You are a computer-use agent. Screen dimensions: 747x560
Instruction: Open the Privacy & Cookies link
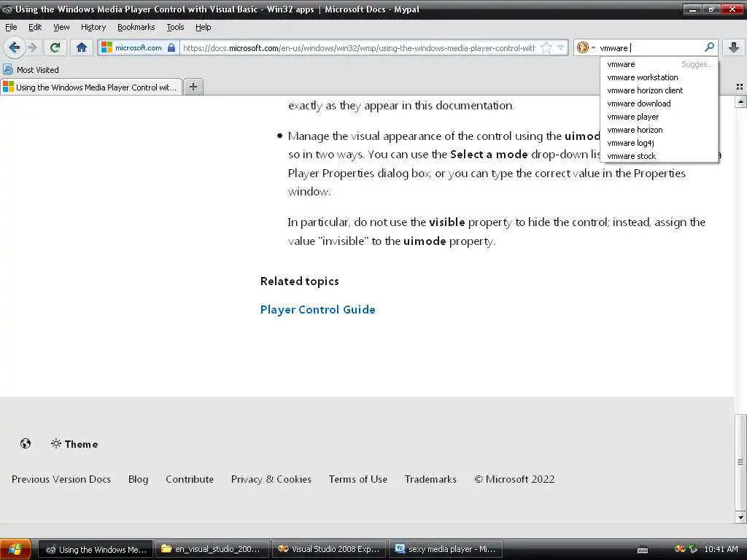click(271, 479)
